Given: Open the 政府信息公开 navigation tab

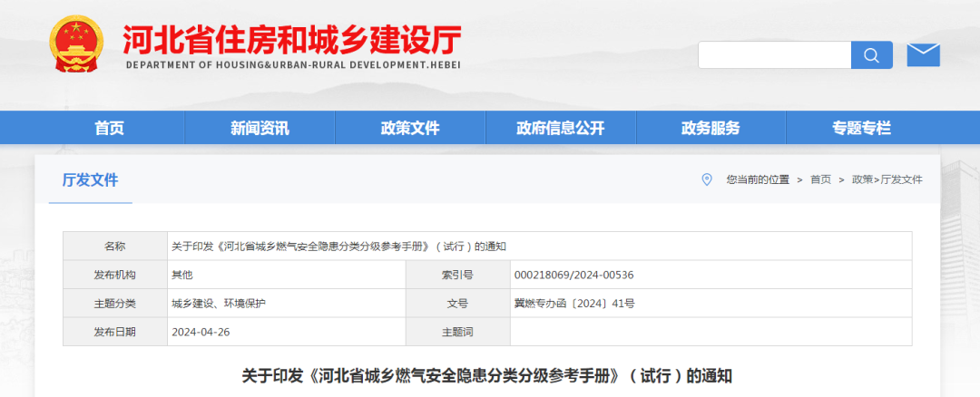Looking at the screenshot, I should (561, 128).
